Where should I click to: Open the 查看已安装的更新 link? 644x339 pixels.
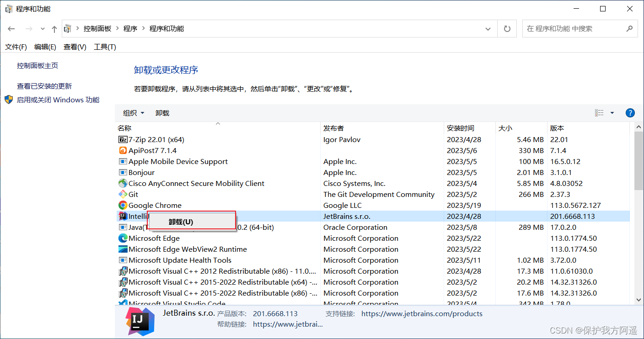44,86
